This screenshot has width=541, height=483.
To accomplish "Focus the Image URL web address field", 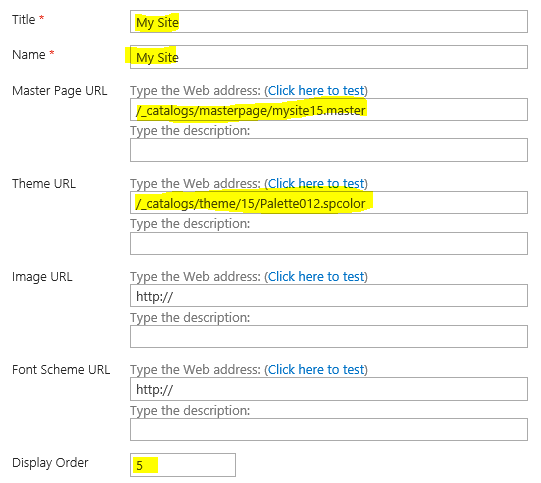I will [x=328, y=296].
